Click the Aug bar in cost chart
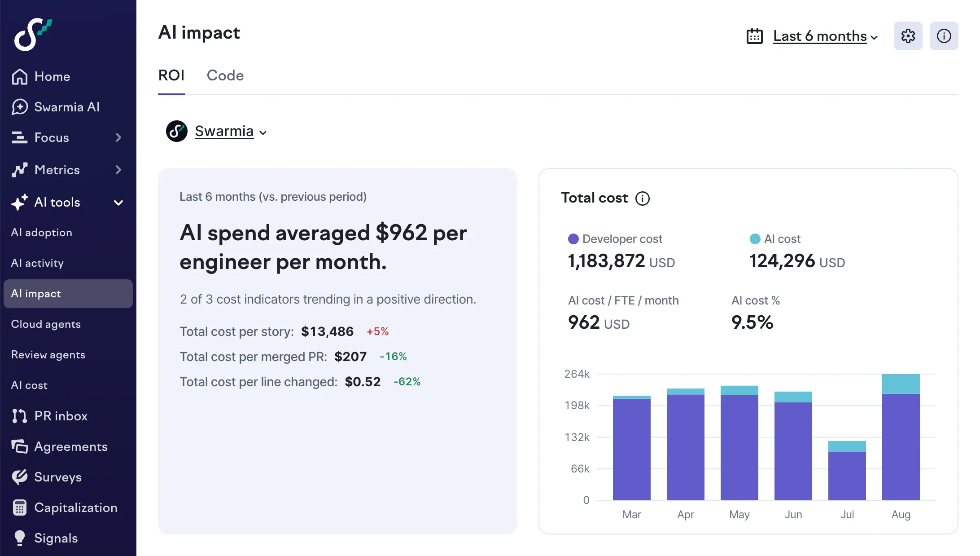The height and width of the screenshot is (556, 980). coord(901,437)
